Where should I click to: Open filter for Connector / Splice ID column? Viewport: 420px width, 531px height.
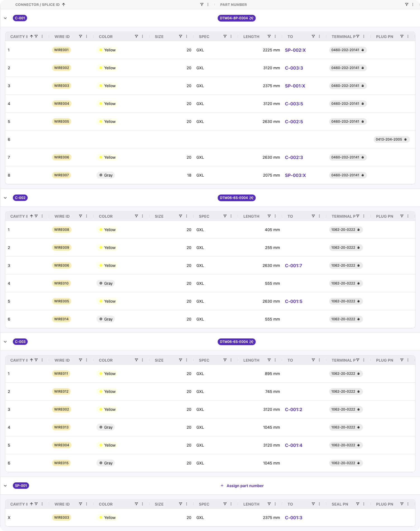[x=202, y=4]
